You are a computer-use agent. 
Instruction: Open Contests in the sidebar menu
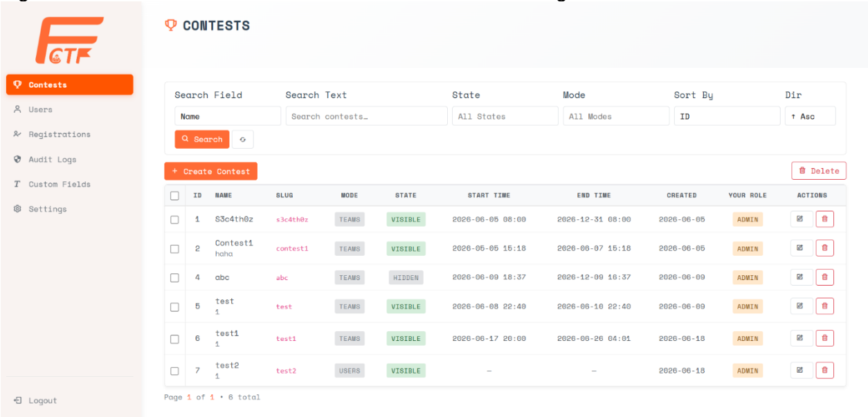(x=69, y=84)
